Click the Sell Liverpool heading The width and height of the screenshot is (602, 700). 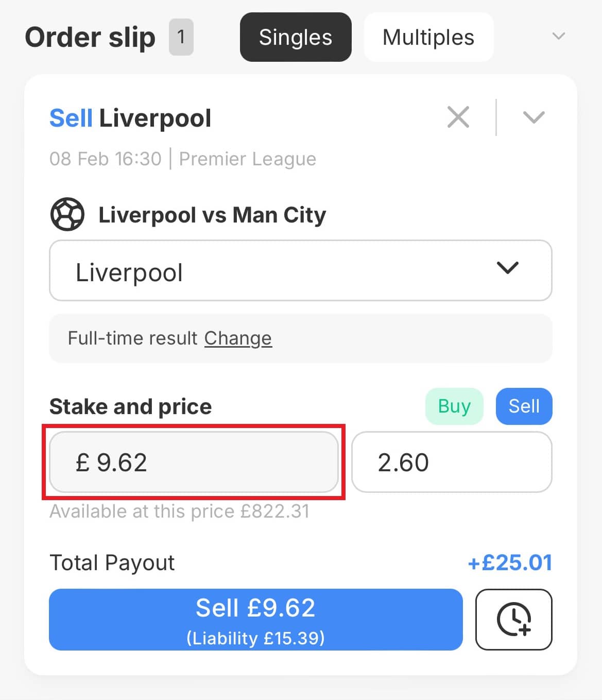pyautogui.click(x=130, y=118)
